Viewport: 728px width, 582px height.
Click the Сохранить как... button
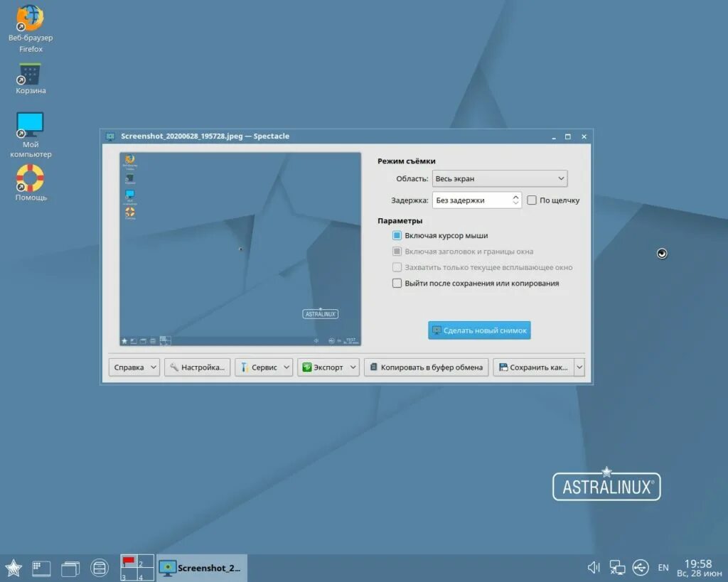click(x=533, y=367)
